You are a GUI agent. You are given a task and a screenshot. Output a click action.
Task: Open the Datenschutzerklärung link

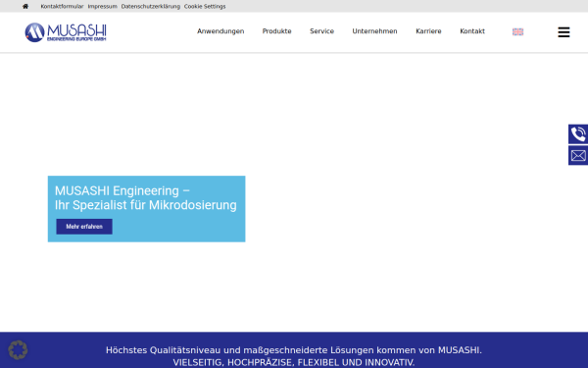point(150,7)
